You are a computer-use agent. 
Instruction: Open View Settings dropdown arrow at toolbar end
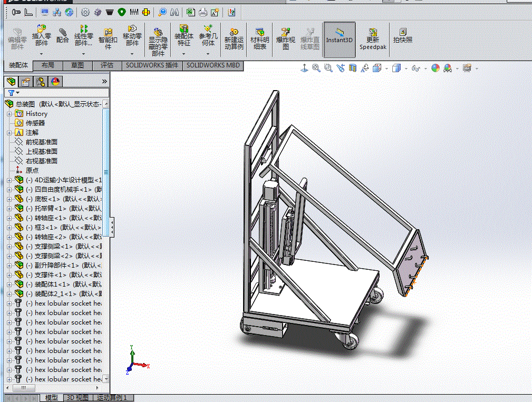tap(477, 69)
